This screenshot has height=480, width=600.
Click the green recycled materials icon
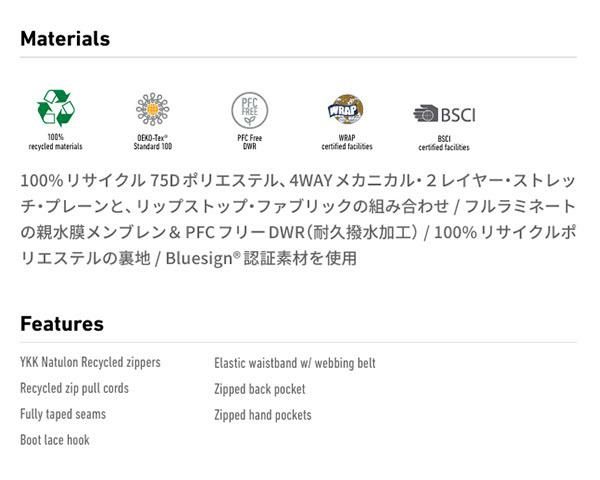point(55,108)
